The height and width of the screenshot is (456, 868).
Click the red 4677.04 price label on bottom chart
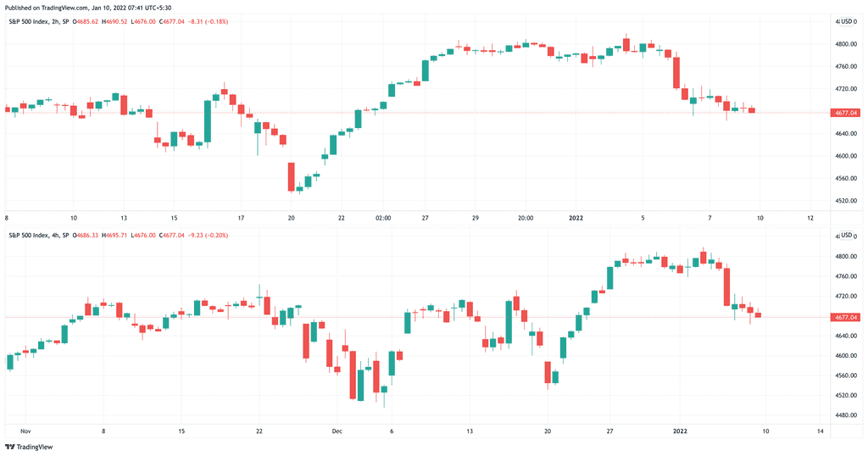(846, 317)
